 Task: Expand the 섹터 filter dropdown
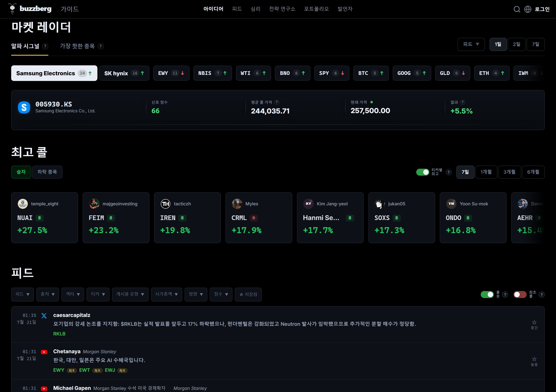(73, 294)
